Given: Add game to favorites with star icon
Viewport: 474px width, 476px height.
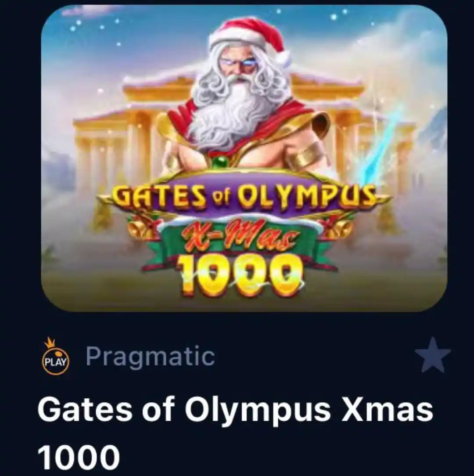Looking at the screenshot, I should point(432,355).
